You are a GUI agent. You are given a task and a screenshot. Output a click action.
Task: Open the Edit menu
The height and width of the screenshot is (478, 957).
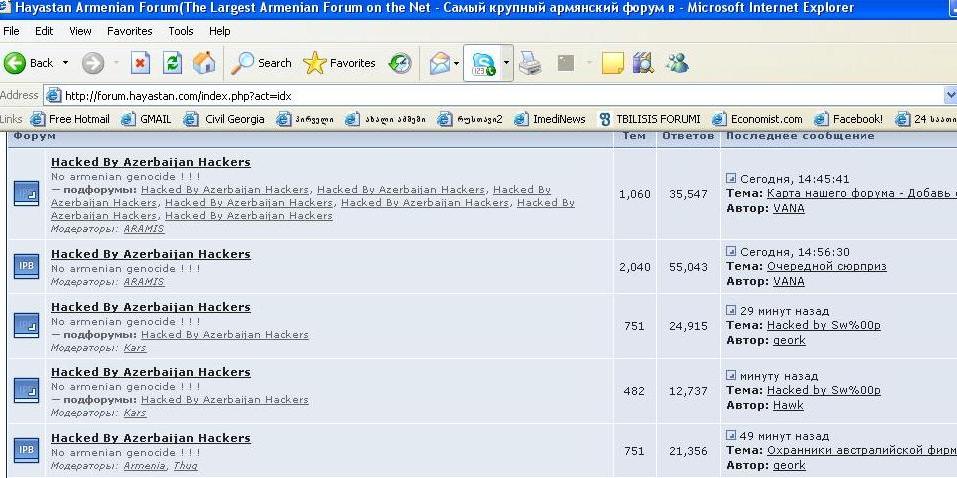point(44,31)
